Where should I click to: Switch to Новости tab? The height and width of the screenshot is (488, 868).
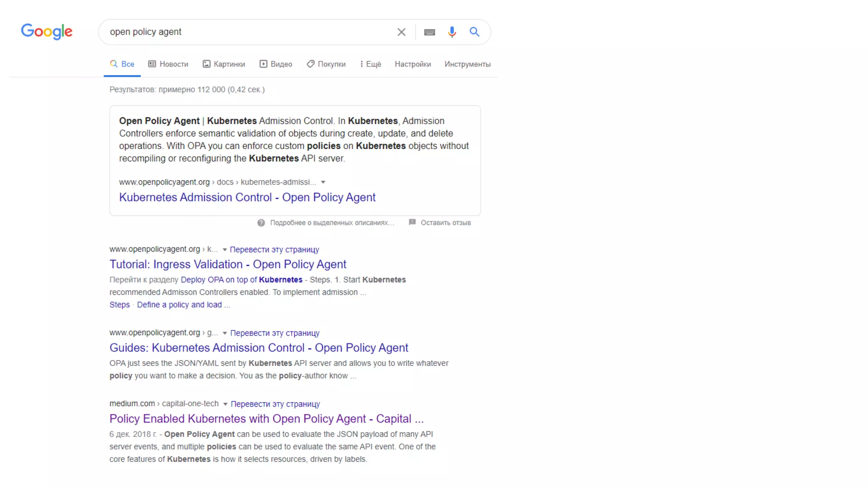168,64
